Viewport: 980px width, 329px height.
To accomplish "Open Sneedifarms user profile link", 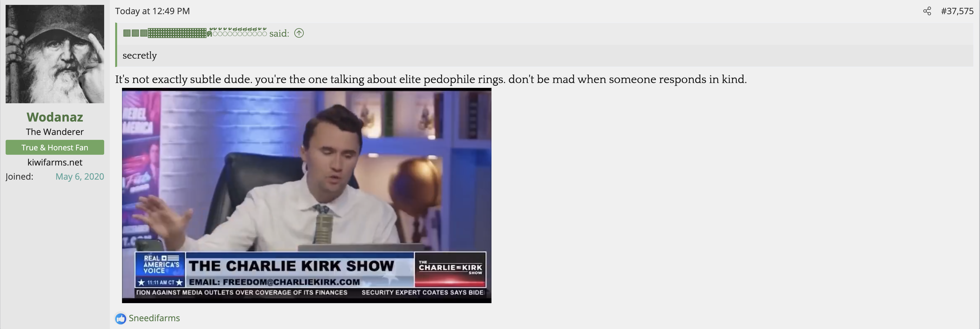I will 154,318.
